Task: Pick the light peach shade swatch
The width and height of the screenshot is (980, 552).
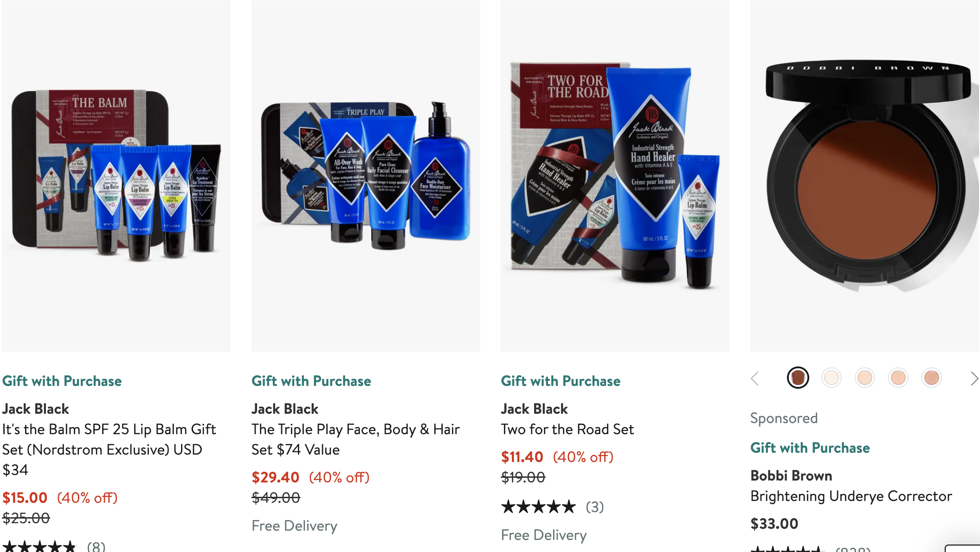Action: pos(865,378)
